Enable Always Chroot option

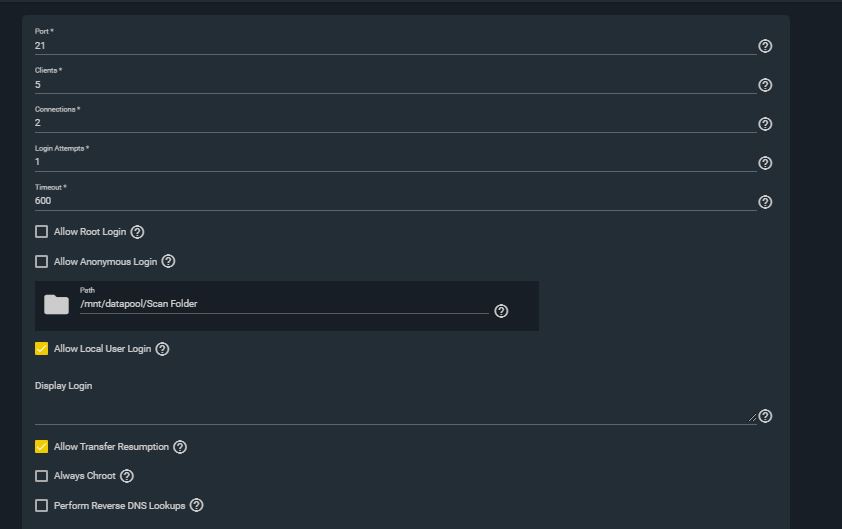(41, 476)
